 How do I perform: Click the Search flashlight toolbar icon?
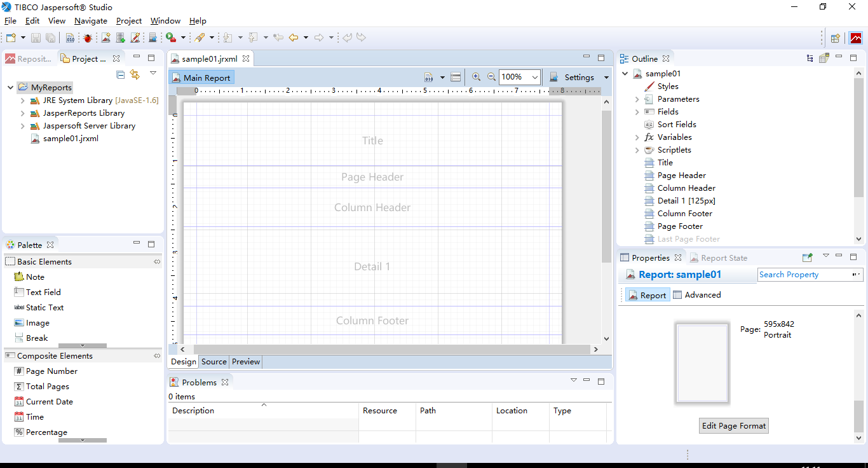[200, 38]
